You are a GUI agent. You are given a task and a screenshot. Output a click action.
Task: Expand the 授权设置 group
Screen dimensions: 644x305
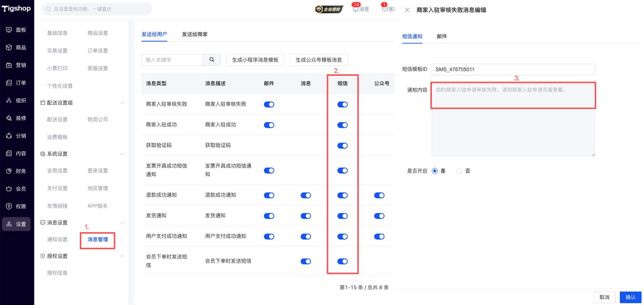(x=122, y=256)
